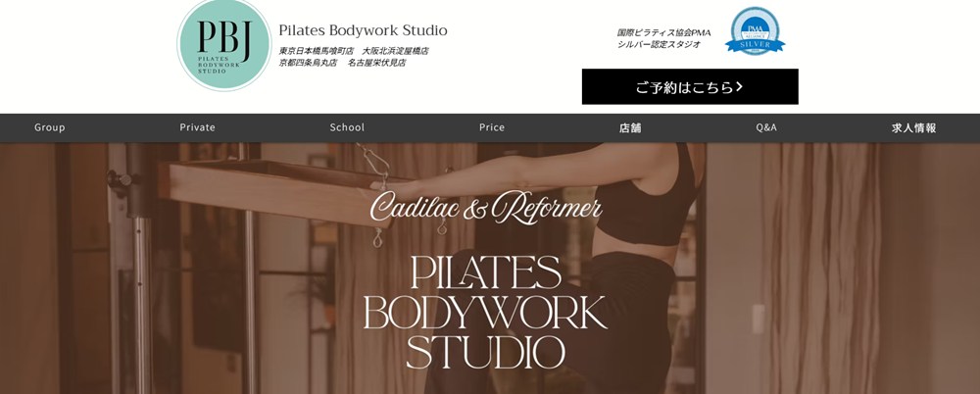Go to the 求人情報 recruitment page
This screenshot has height=394, width=980.
click(913, 128)
